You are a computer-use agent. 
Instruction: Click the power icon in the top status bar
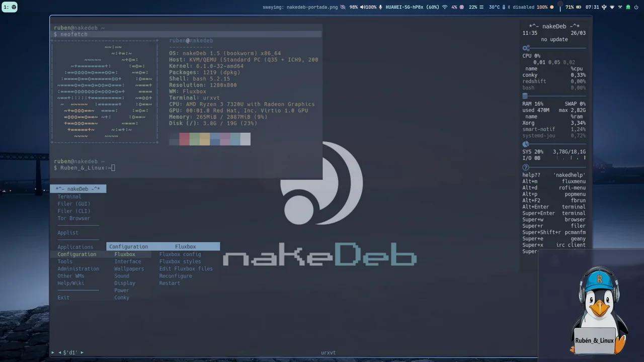tap(636, 7)
